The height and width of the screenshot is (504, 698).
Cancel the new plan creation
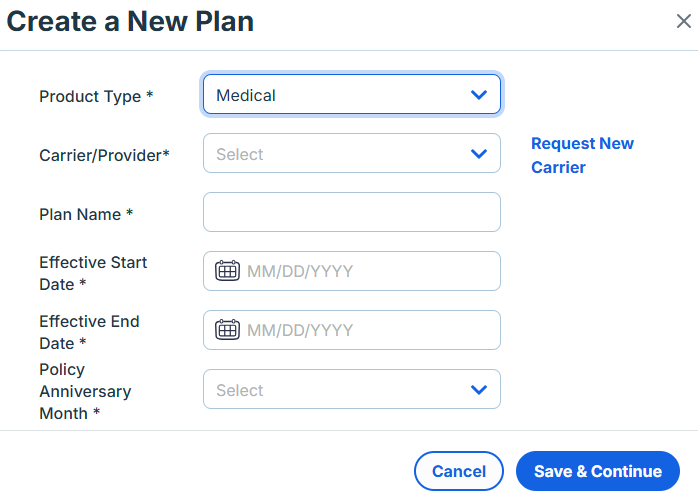(x=459, y=471)
